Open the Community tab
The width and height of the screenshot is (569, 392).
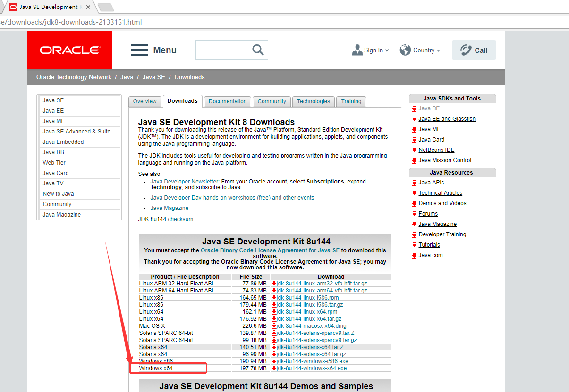[272, 101]
